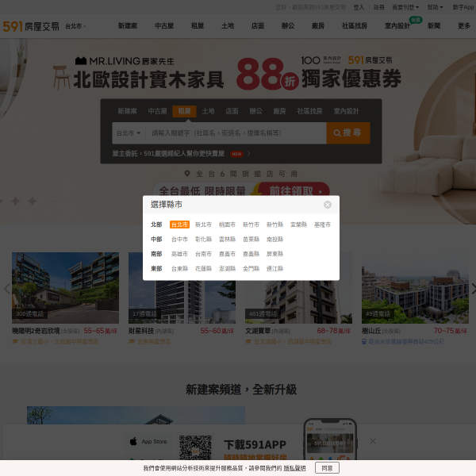Open 廠房 in the top navigation

click(x=318, y=26)
